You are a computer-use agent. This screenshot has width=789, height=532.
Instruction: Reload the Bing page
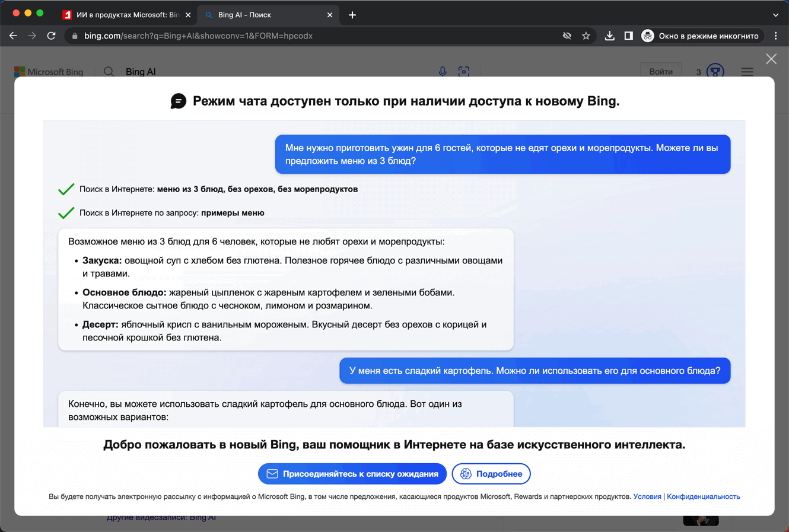[52, 36]
